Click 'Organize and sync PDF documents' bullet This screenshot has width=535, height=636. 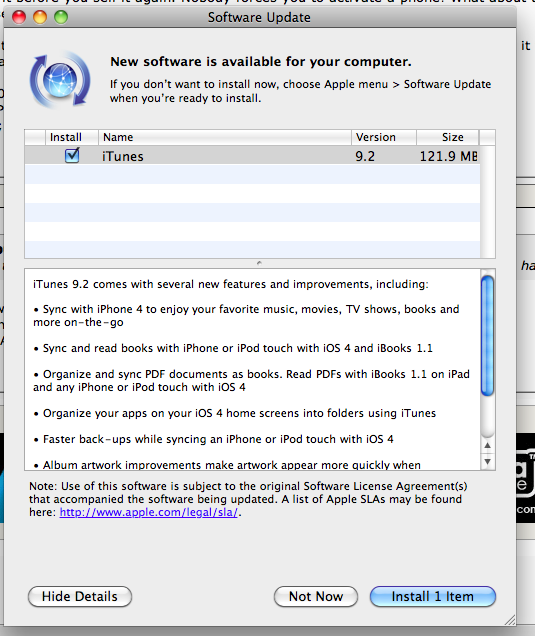pos(251,380)
